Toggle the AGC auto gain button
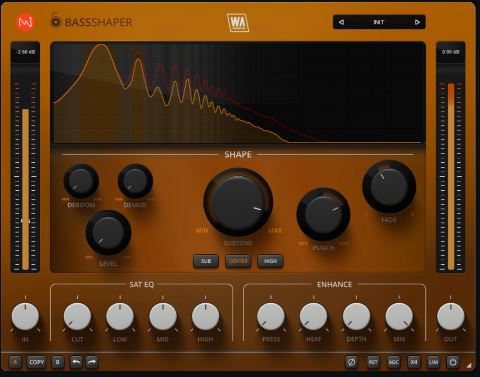This screenshot has width=480, height=377. click(x=394, y=362)
